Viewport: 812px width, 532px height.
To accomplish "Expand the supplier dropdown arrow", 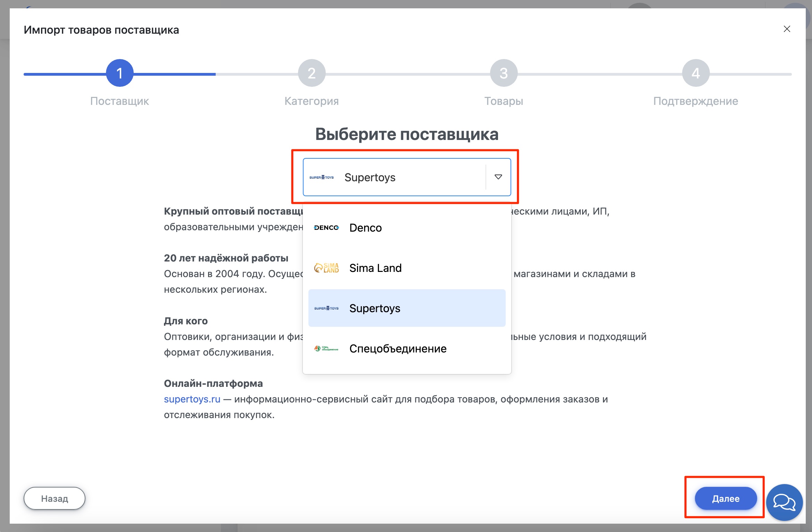I will (498, 177).
